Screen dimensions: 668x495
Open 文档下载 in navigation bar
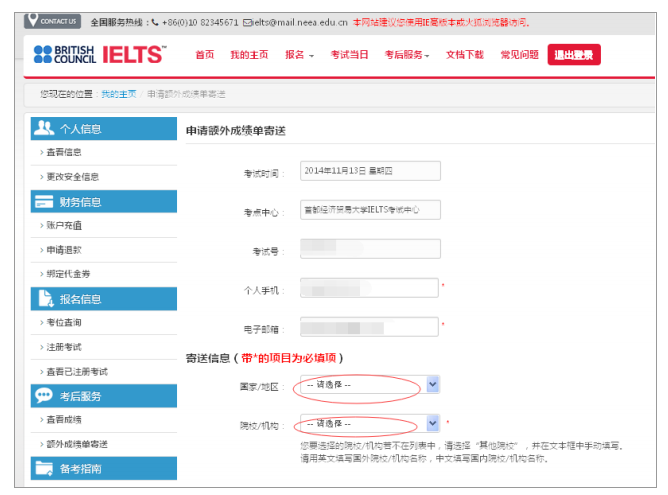click(x=464, y=55)
